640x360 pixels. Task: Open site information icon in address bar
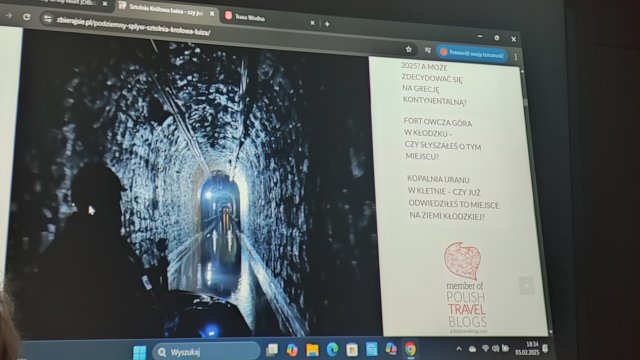coord(48,18)
